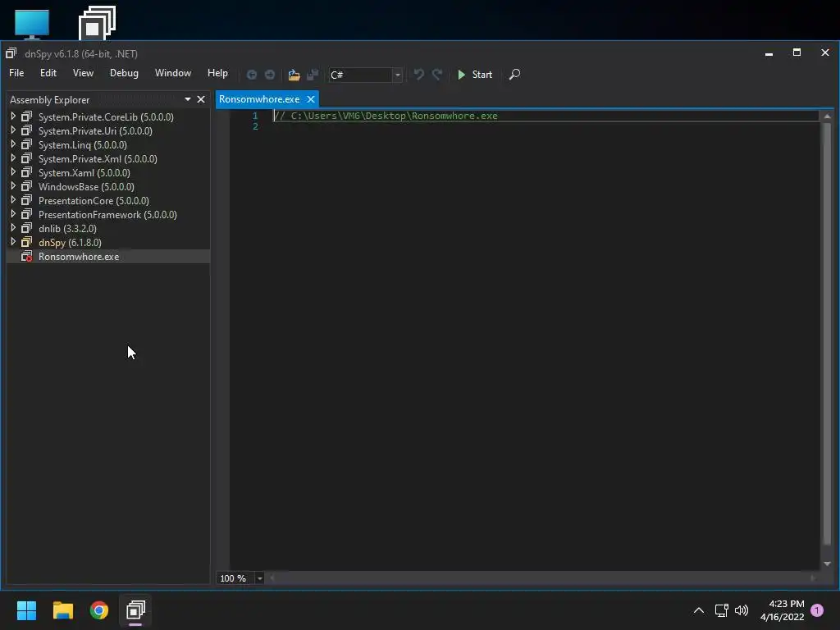Click dnSpy taskbar icon

point(135,610)
